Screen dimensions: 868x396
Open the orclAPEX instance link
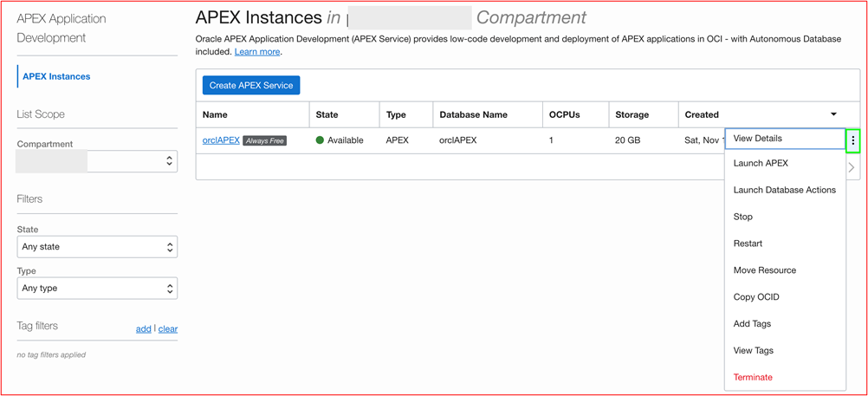(x=221, y=140)
